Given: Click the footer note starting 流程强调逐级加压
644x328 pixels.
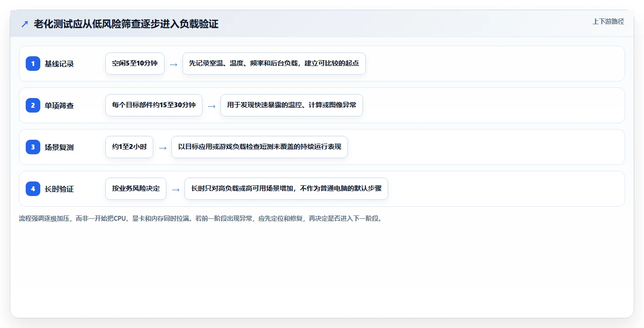Looking at the screenshot, I should click(200, 219).
